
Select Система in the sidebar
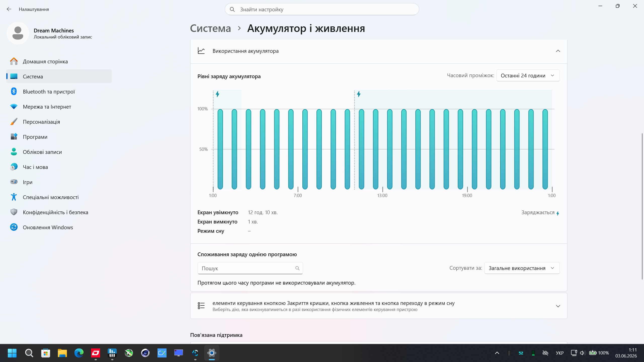coord(59,76)
